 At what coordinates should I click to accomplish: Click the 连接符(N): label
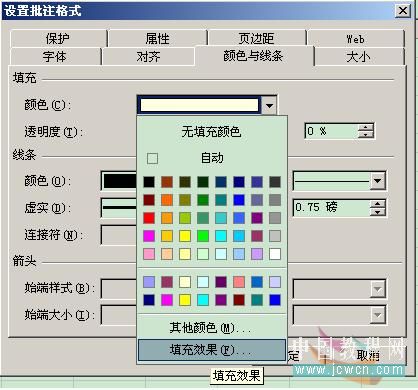point(53,235)
